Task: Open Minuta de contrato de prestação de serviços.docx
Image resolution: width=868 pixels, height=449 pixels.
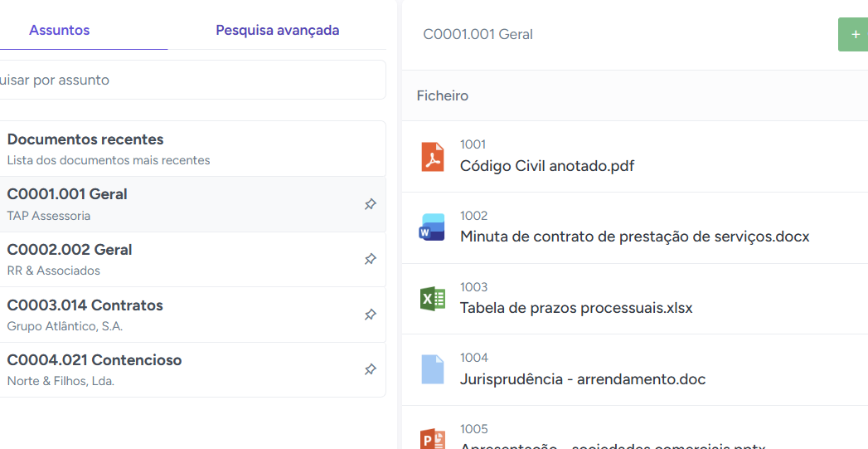Action: pyautogui.click(x=634, y=237)
